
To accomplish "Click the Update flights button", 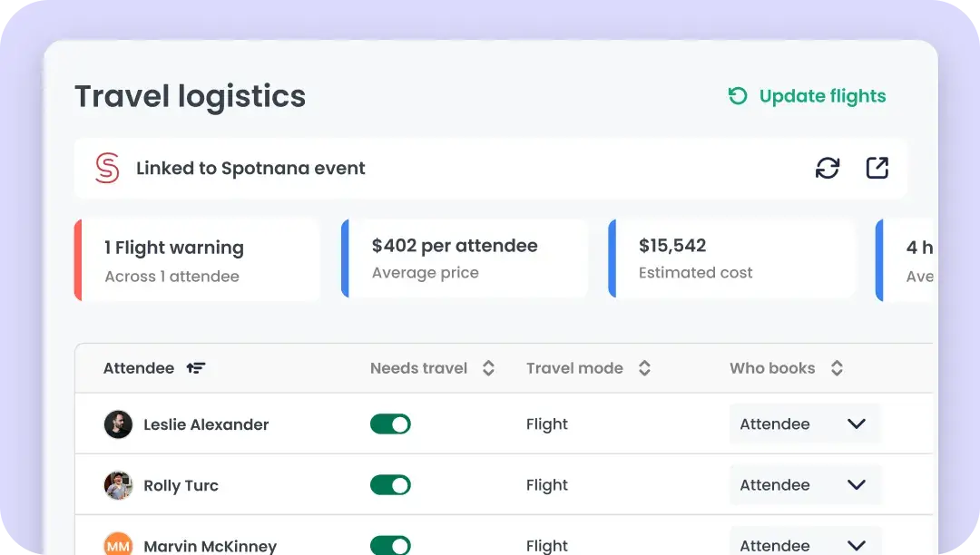I will (807, 96).
